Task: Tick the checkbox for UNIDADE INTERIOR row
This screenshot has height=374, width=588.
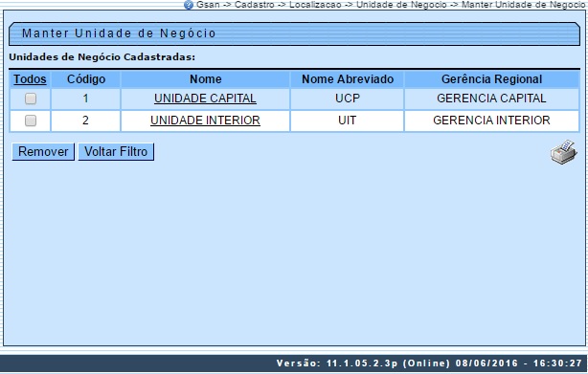Action: [x=31, y=121]
